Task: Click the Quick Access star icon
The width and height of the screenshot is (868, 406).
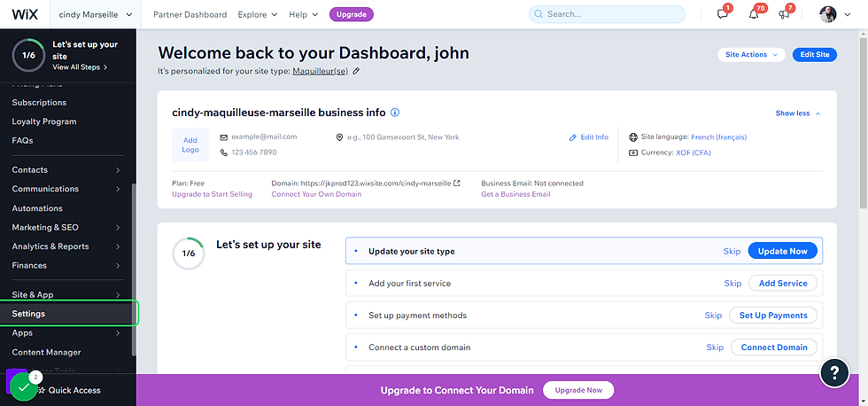Action: click(x=43, y=390)
